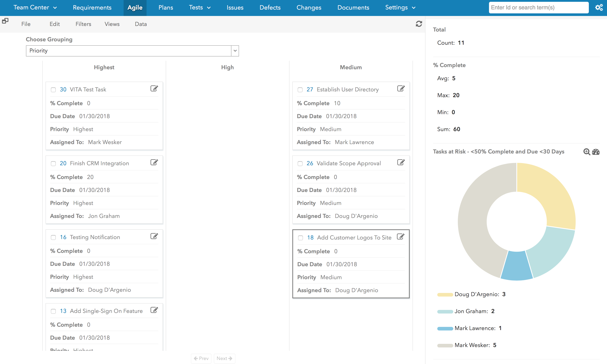The width and height of the screenshot is (607, 364).
Task: Select checkbox for task 18 Add Customer Logos
Action: point(301,238)
